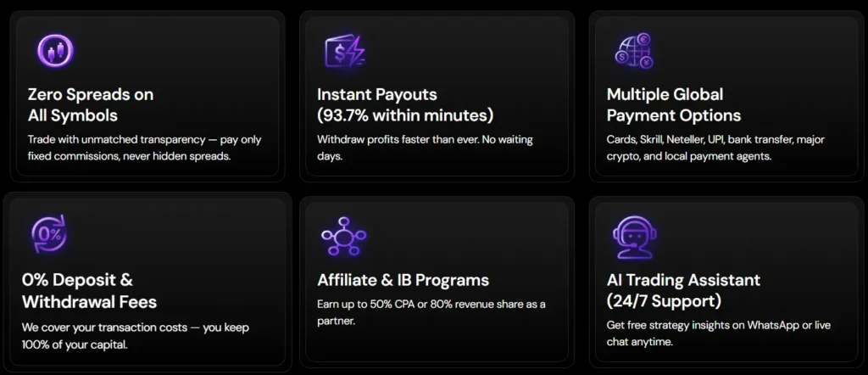Click the 0% deposit fees icon

tap(47, 235)
